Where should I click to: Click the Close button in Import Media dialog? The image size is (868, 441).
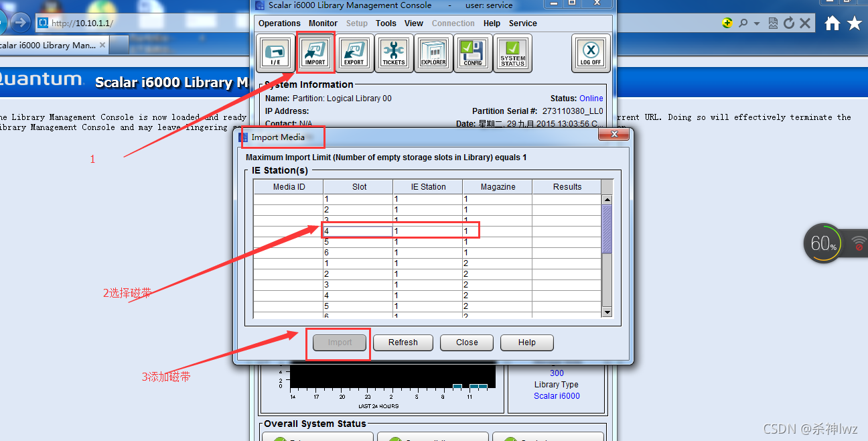(467, 342)
